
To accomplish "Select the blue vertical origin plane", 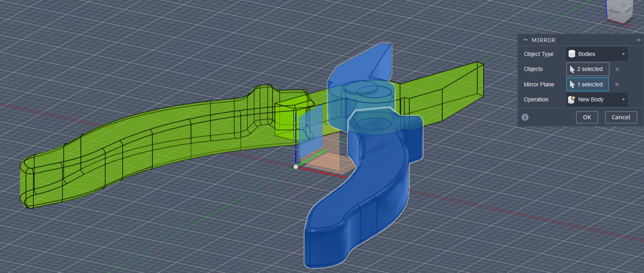I will click(x=310, y=130).
